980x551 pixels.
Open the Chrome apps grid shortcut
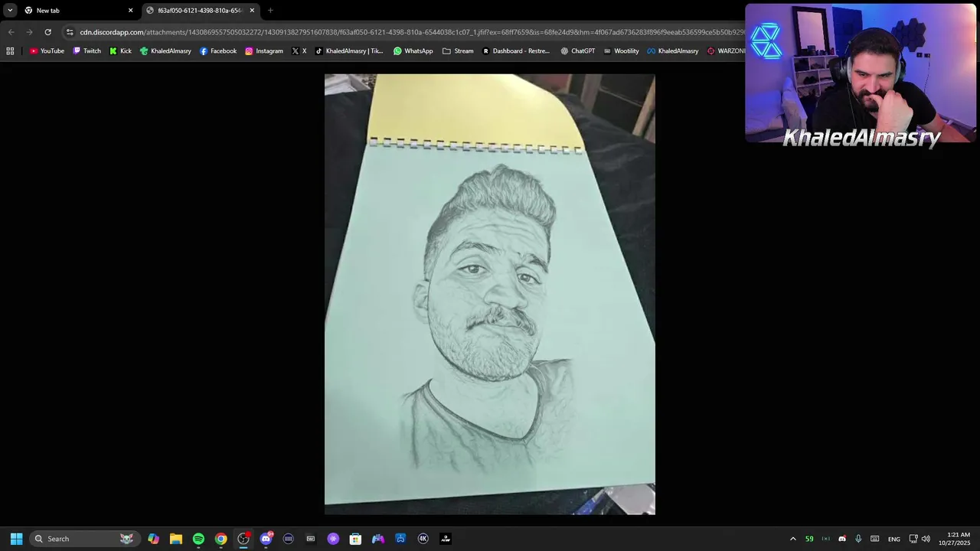[10, 51]
